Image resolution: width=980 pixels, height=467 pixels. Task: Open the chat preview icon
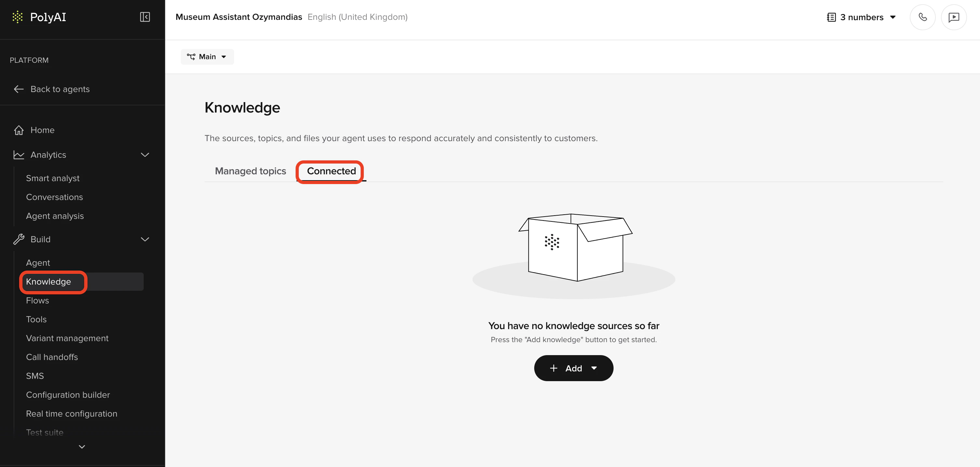[x=953, y=17]
